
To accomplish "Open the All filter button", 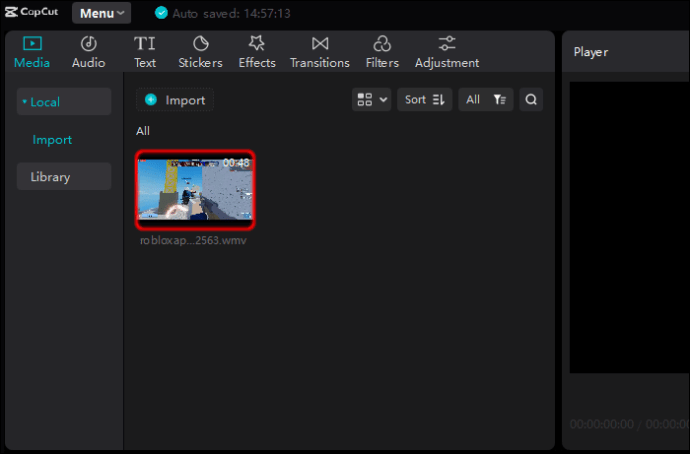I will (486, 100).
